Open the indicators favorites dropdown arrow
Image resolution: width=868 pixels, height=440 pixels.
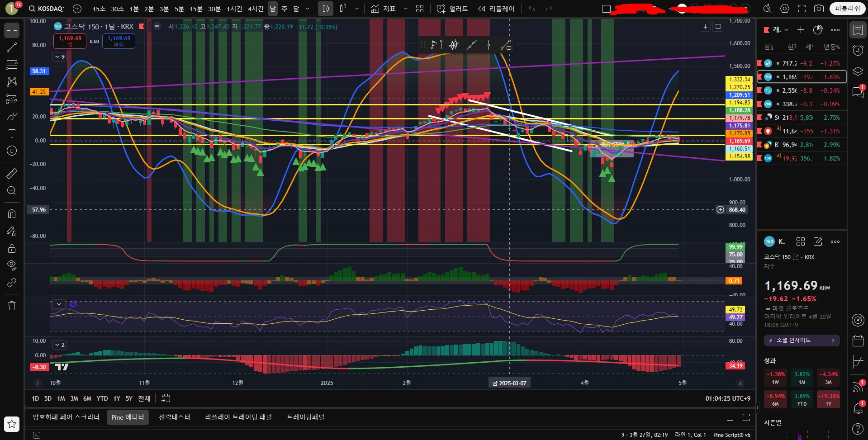click(x=405, y=9)
